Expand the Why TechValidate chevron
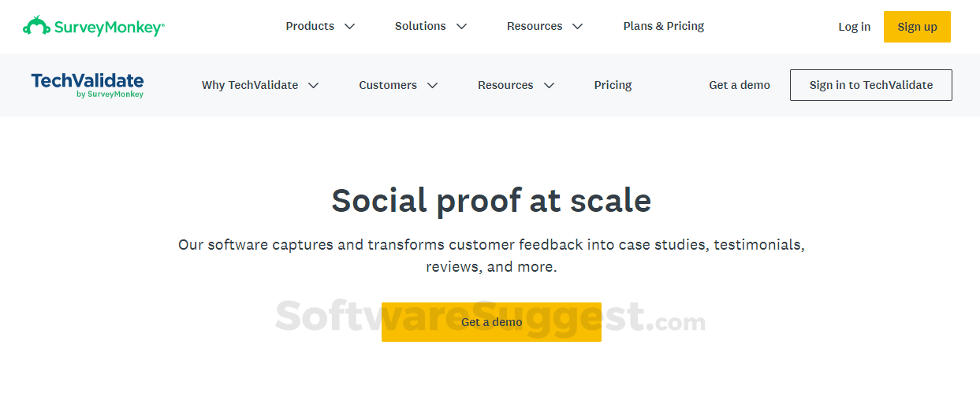Screen dimensions: 980x393 [314, 86]
